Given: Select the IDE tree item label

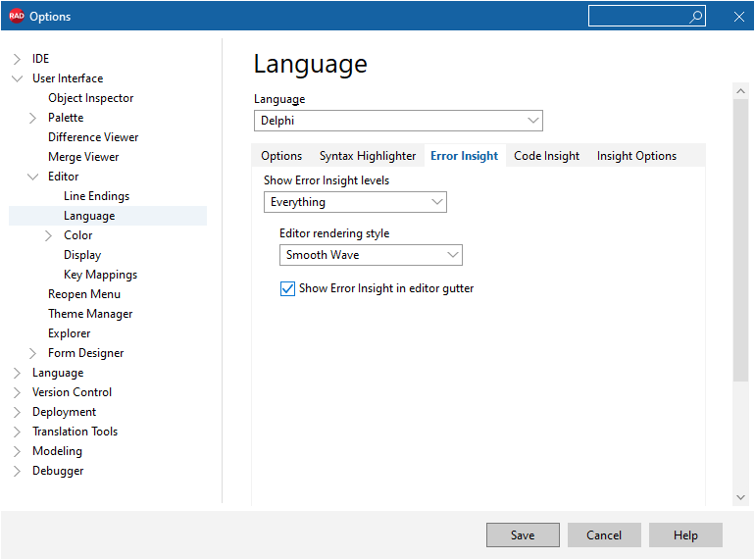Looking at the screenshot, I should tap(40, 59).
